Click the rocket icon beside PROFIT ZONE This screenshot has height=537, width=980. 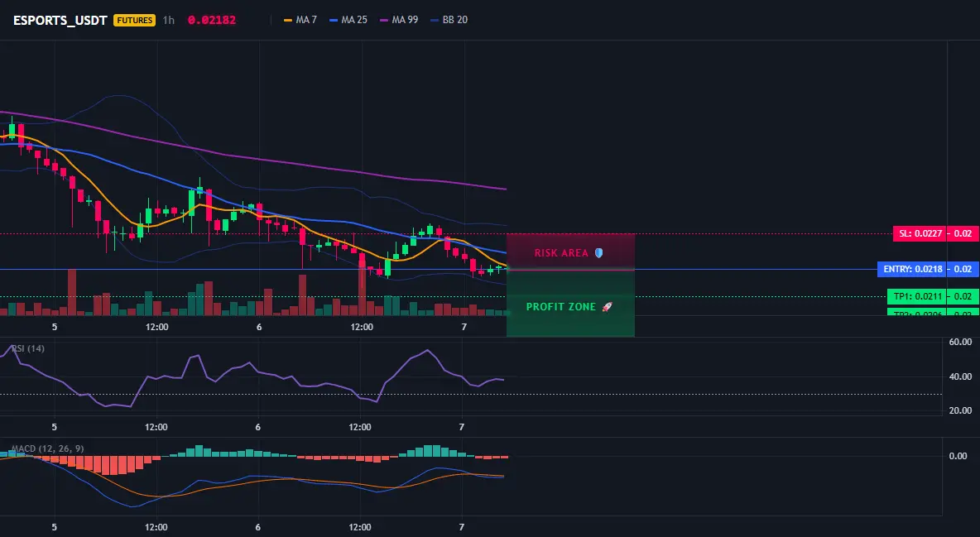click(607, 307)
